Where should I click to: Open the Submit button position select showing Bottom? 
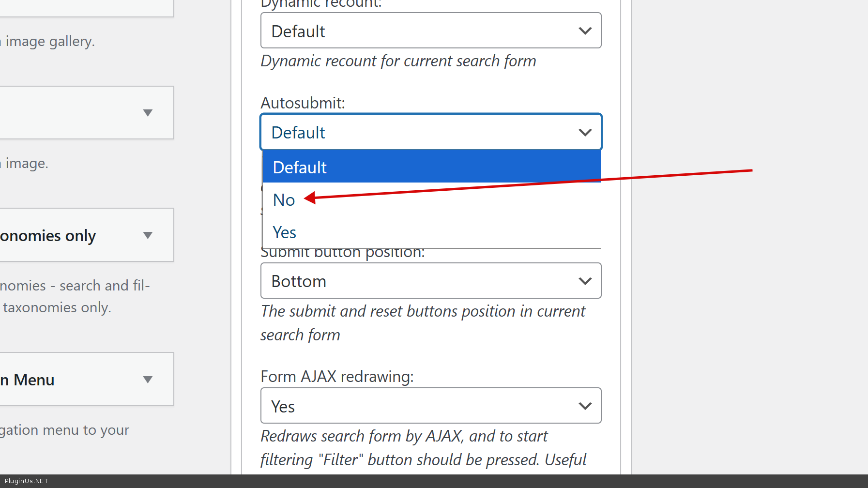[421, 281]
